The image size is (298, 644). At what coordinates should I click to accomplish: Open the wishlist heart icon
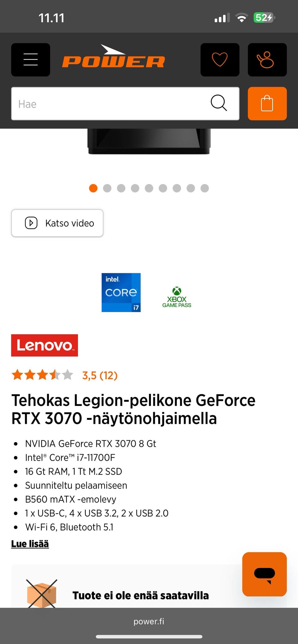pyautogui.click(x=220, y=60)
